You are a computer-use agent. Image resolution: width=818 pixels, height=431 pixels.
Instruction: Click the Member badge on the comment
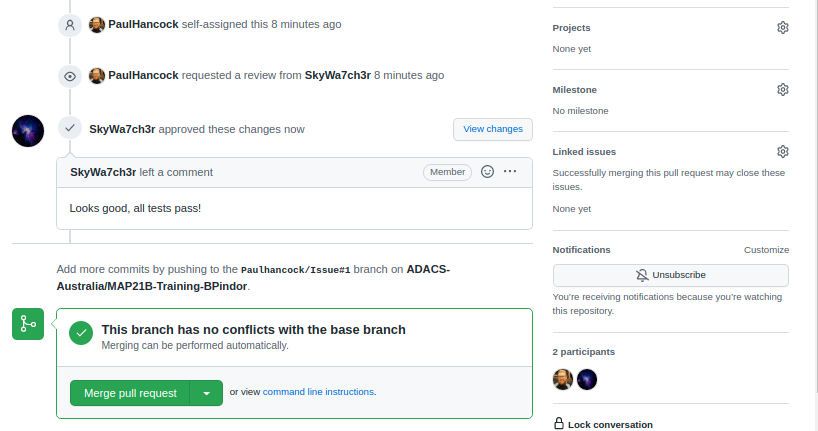448,172
